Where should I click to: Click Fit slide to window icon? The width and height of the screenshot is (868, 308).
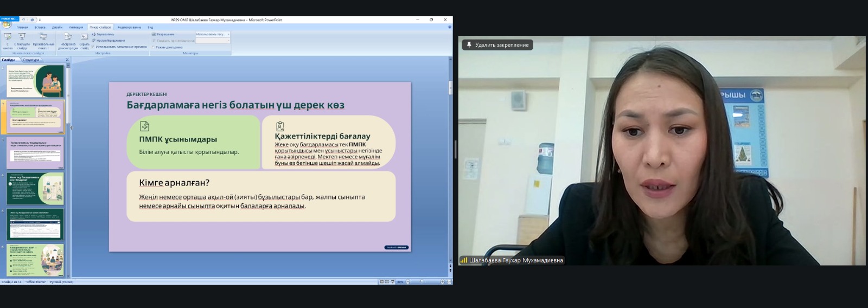coord(449,281)
